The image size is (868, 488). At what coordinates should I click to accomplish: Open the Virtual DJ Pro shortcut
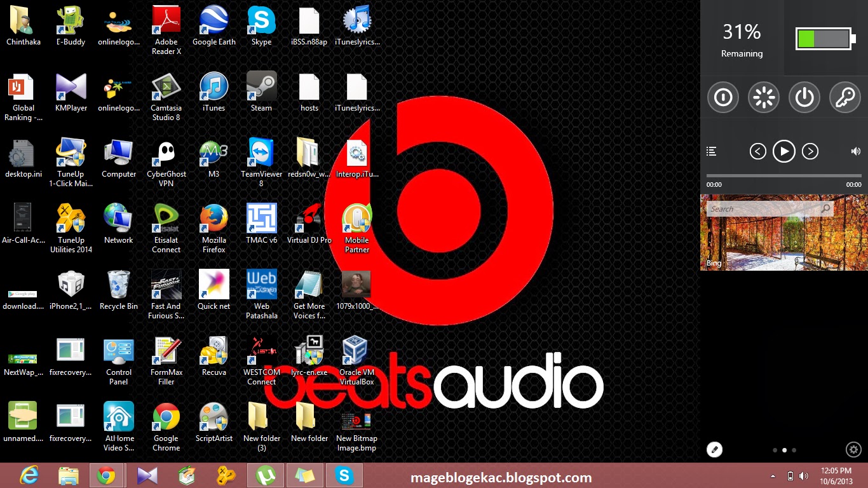(x=309, y=224)
